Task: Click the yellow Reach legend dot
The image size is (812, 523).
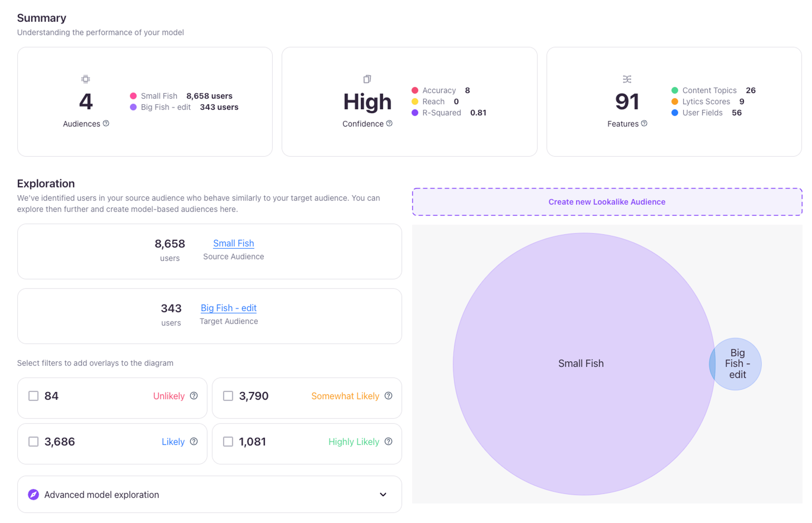Action: pos(415,102)
